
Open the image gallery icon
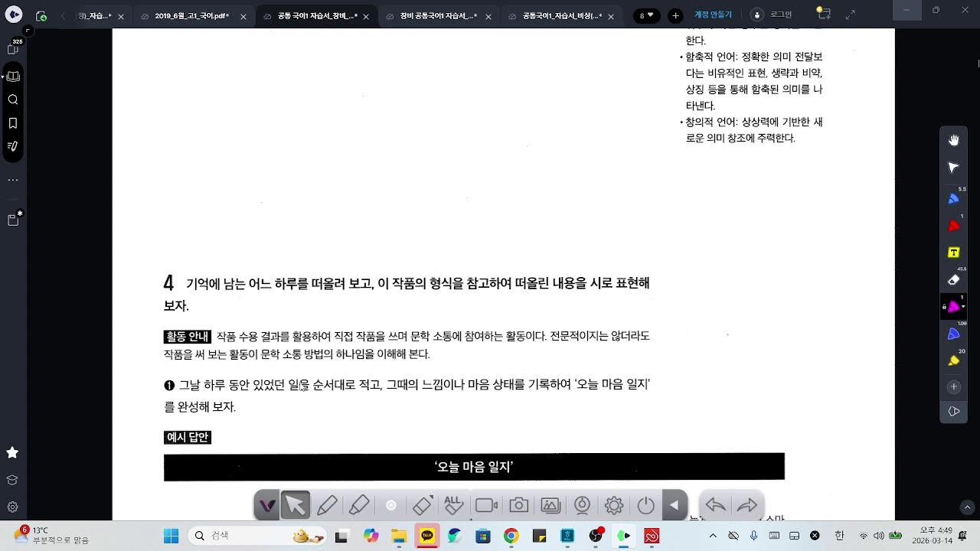point(550,505)
